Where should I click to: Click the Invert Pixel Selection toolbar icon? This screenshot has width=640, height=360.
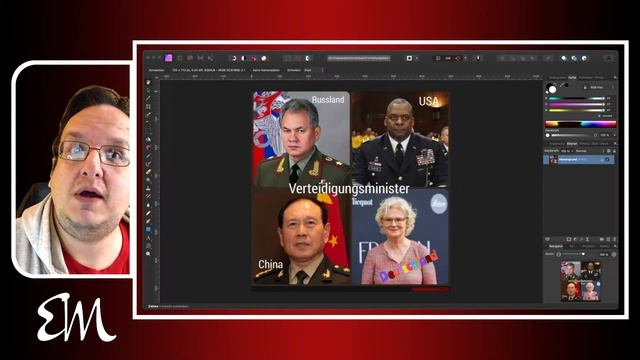coord(307,58)
